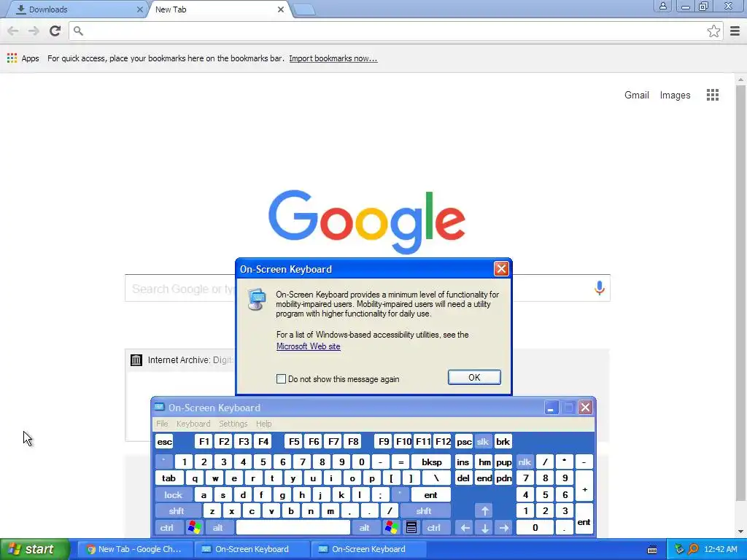Click the psc print screen key

(x=464, y=442)
